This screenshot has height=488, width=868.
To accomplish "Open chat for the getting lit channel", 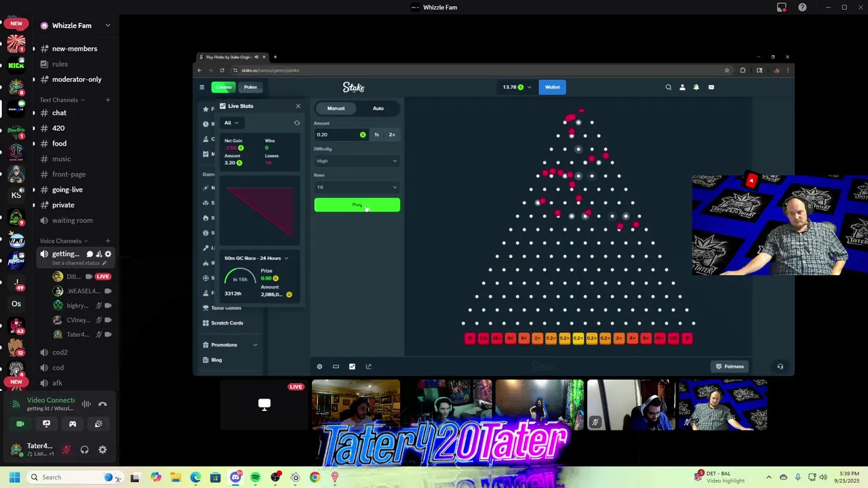I will click(x=90, y=254).
